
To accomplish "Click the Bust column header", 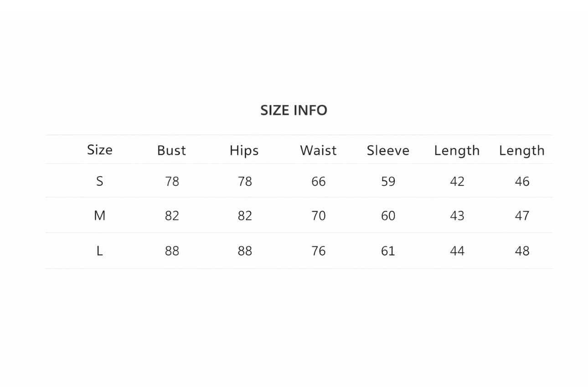I will [171, 150].
